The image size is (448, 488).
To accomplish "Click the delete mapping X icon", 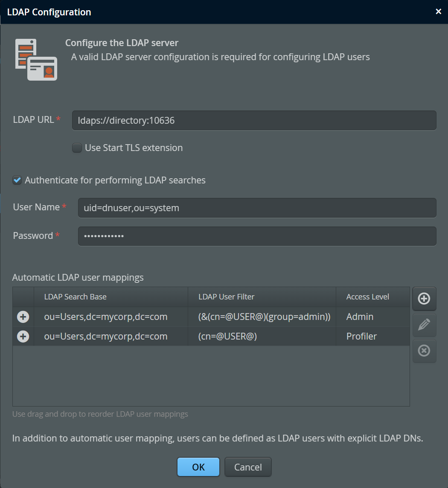I will [x=424, y=351].
